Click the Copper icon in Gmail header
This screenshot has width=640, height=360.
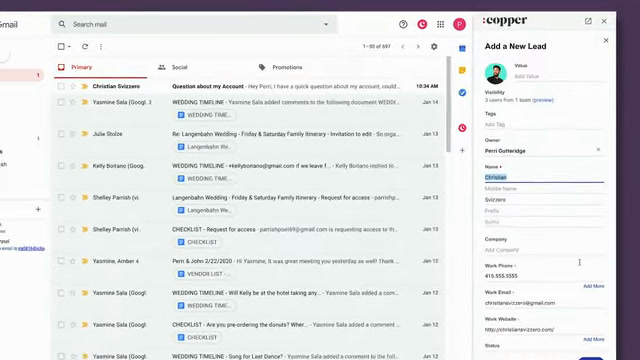pyautogui.click(x=422, y=24)
